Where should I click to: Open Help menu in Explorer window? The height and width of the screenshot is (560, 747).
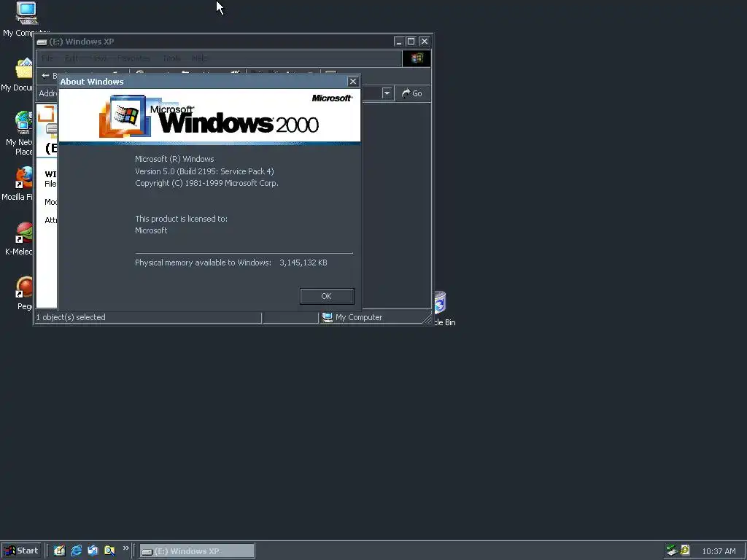coord(200,58)
